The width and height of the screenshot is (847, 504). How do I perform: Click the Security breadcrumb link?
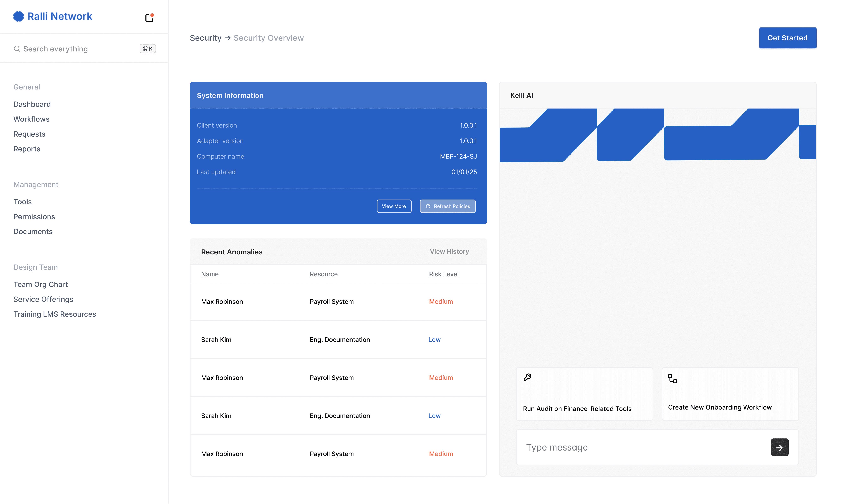(x=205, y=38)
